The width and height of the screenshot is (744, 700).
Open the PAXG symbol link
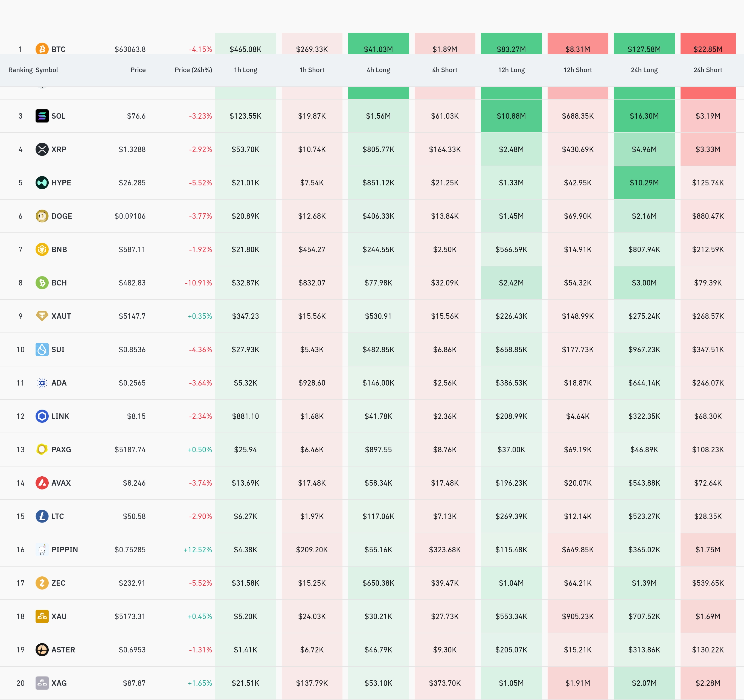61,449
